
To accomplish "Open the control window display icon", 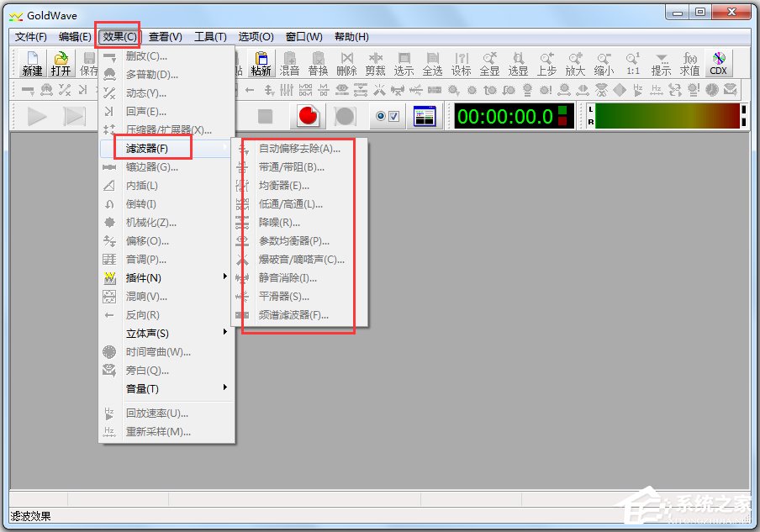I will [x=425, y=116].
